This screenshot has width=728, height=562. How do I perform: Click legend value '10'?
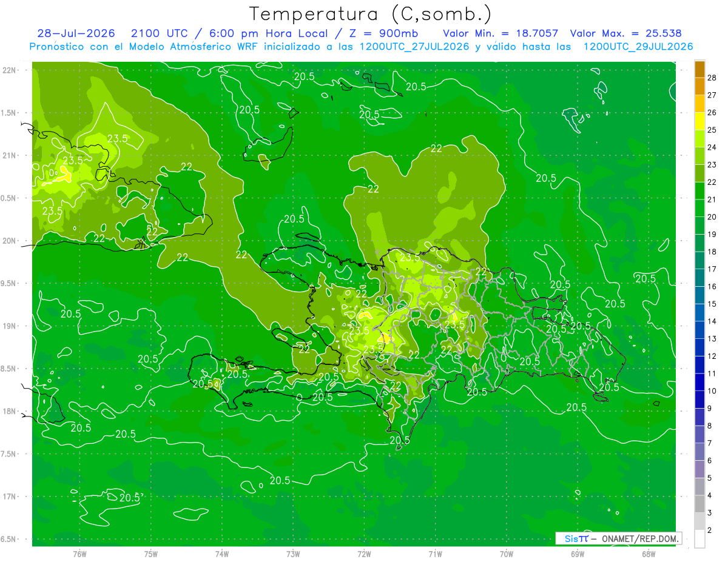pos(712,391)
